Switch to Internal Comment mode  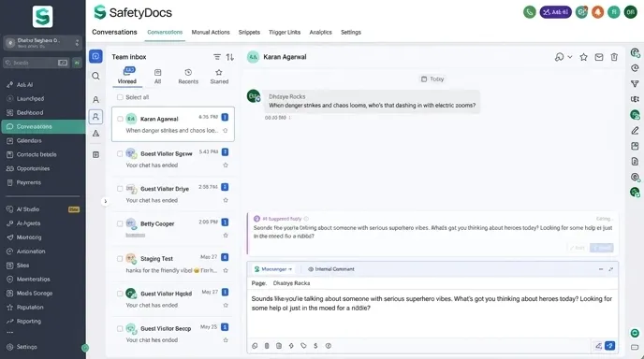tap(331, 269)
